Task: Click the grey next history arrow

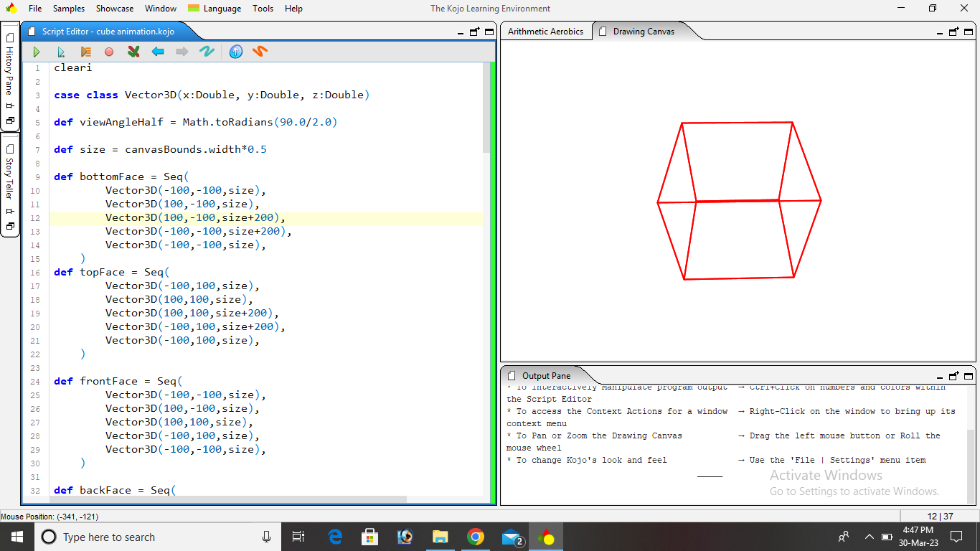Action: point(182,52)
